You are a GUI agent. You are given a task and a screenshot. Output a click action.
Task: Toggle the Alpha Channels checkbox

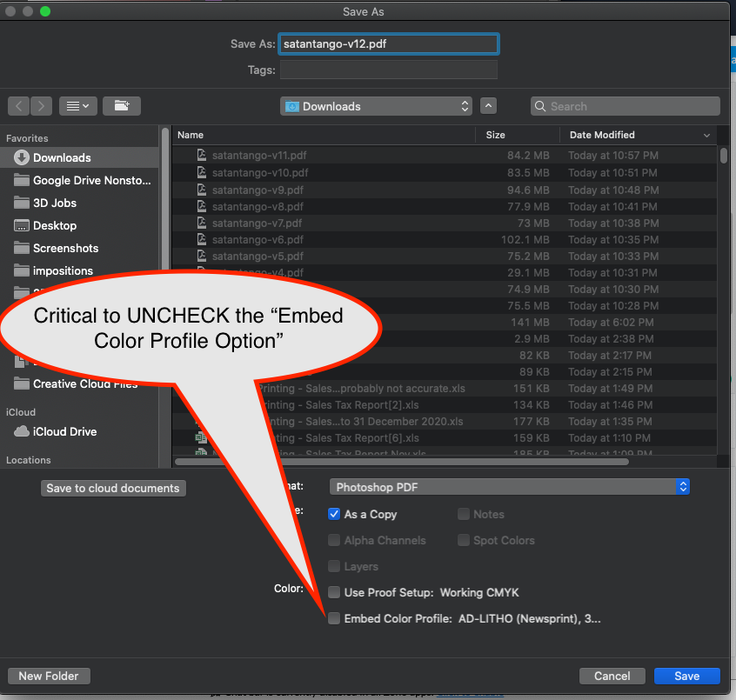(334, 541)
